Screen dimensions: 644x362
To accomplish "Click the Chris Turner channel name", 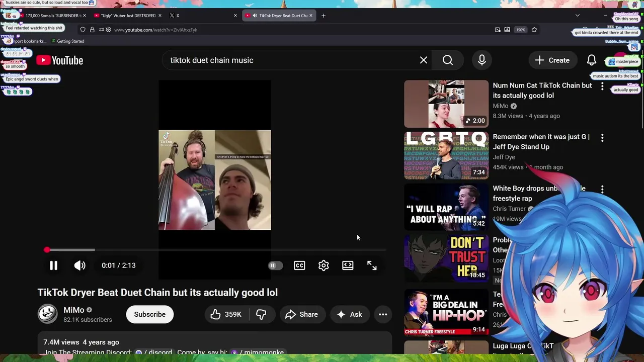I will point(509,209).
